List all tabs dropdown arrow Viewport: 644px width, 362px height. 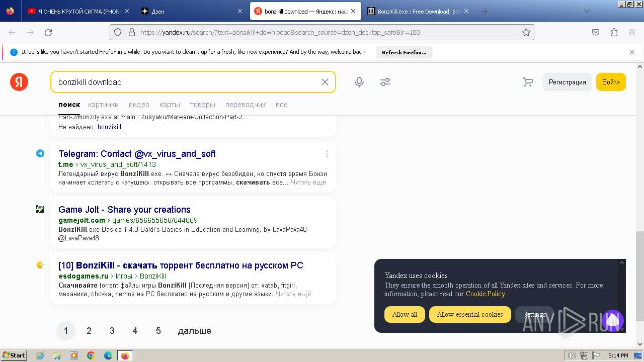pos(587,11)
